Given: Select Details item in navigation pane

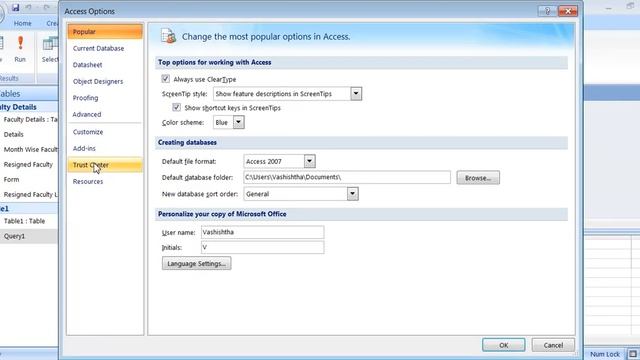Looking at the screenshot, I should tap(13, 134).
